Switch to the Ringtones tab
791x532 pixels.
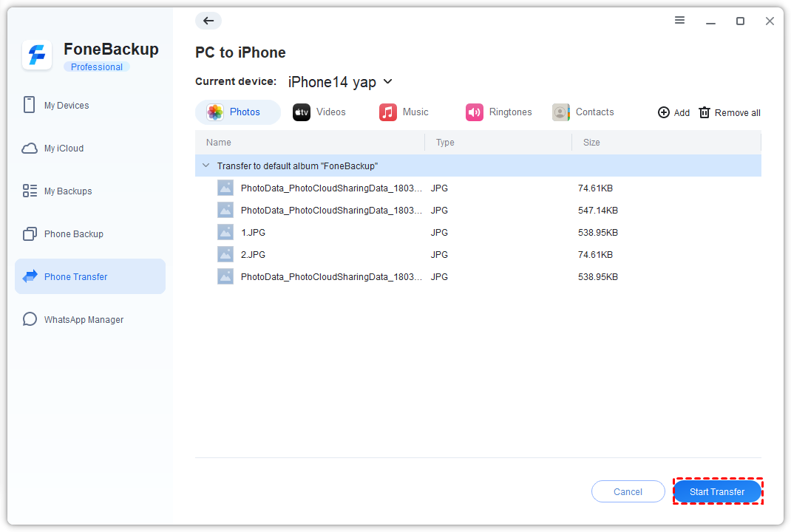click(x=499, y=112)
